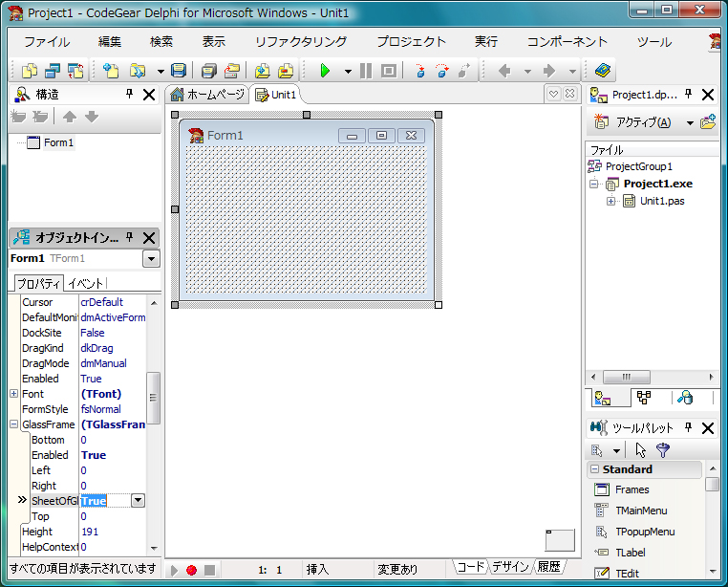
Task: Expand Unit1.pas tree node
Action: [x=611, y=202]
